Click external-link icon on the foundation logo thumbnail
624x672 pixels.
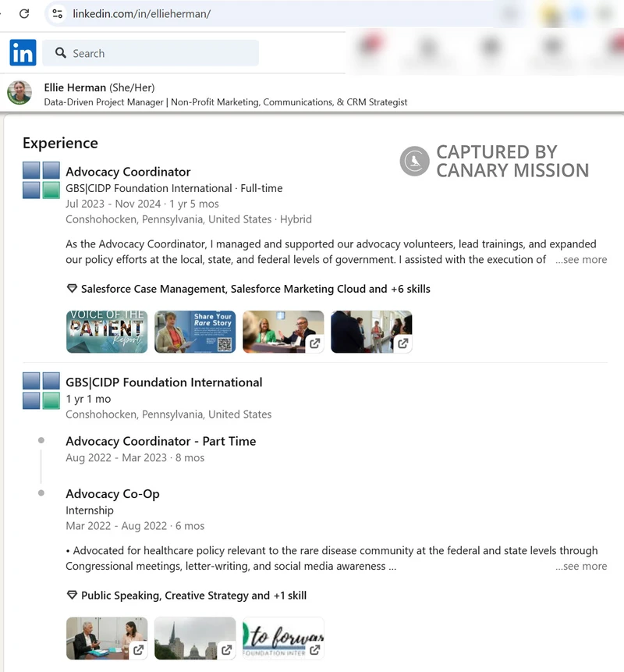click(315, 649)
